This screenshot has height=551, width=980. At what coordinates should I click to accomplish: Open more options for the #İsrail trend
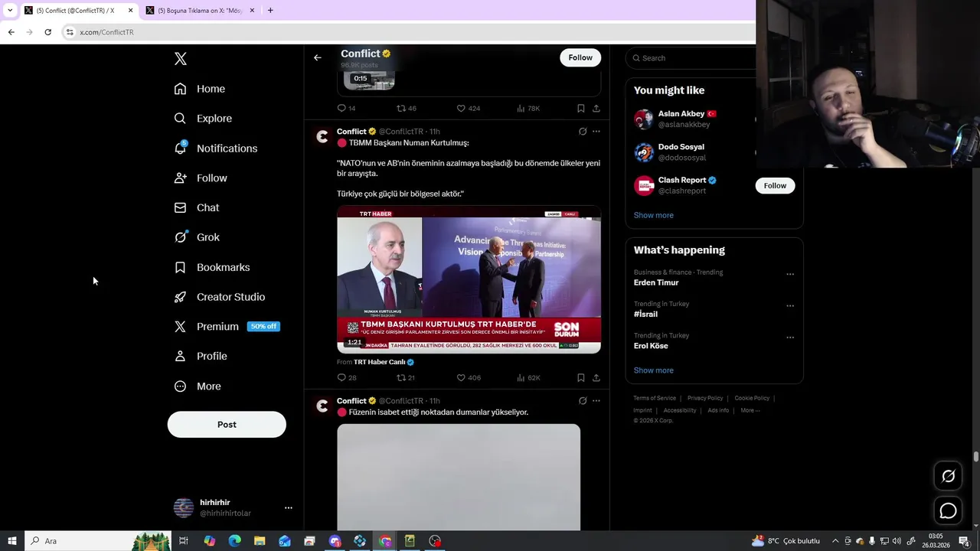point(790,305)
